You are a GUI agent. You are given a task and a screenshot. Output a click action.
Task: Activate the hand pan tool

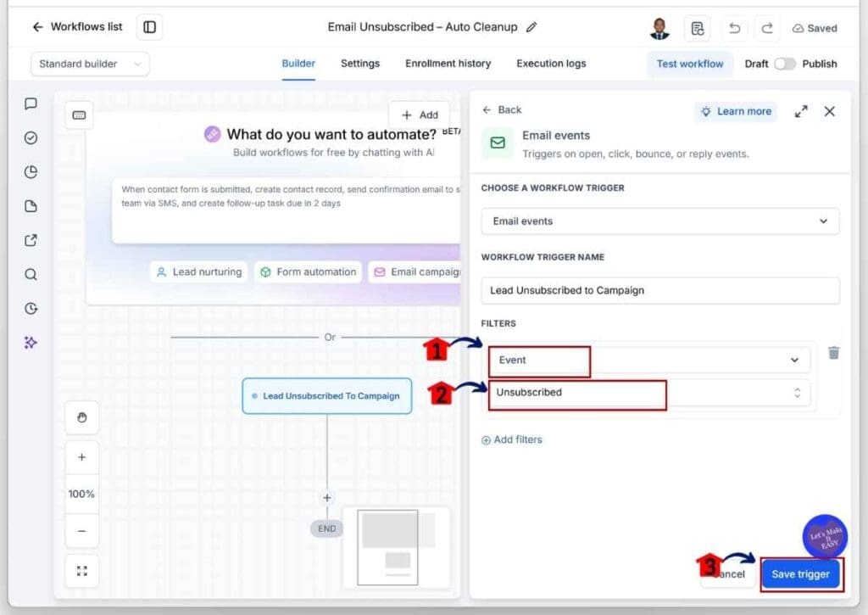[82, 417]
